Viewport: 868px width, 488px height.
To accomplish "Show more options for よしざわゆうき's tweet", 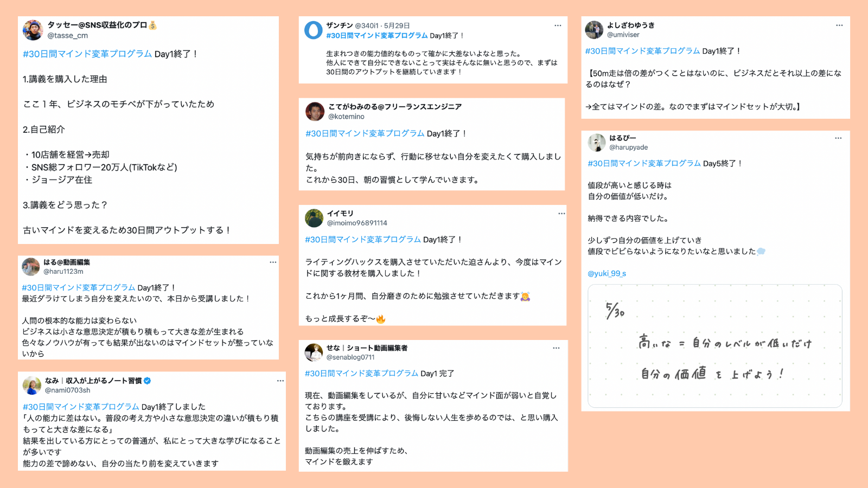I will click(x=839, y=25).
